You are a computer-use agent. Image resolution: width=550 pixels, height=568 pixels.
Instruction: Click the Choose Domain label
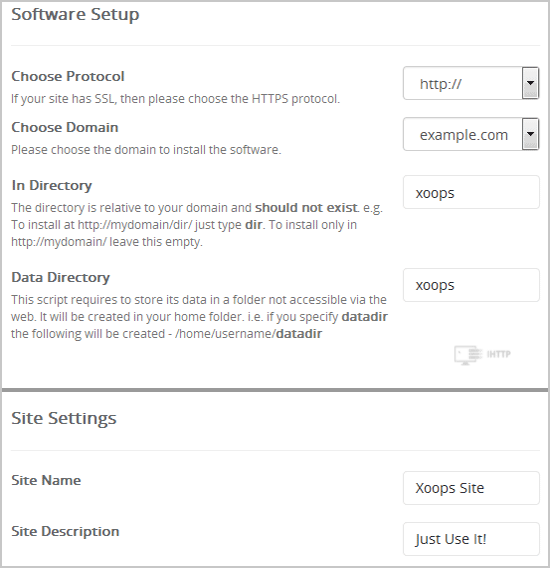point(65,127)
